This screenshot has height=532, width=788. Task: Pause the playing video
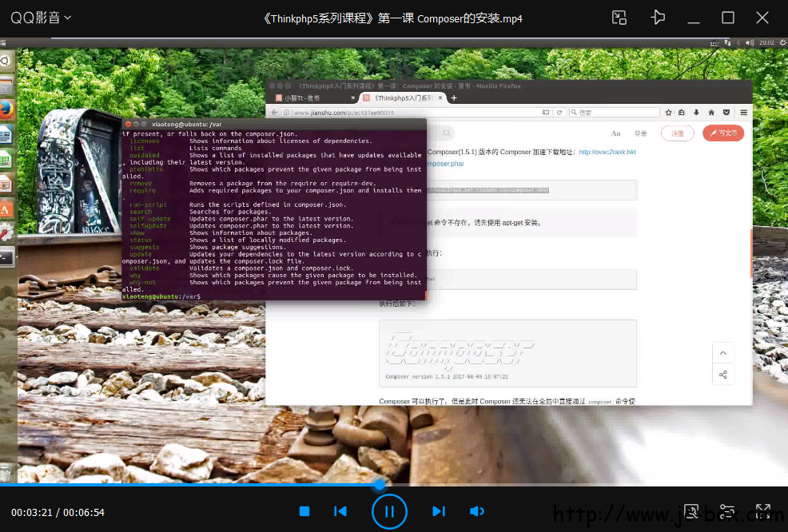pos(389,511)
